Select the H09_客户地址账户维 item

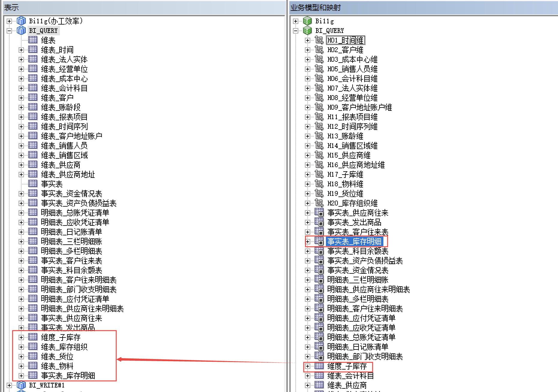(359, 107)
